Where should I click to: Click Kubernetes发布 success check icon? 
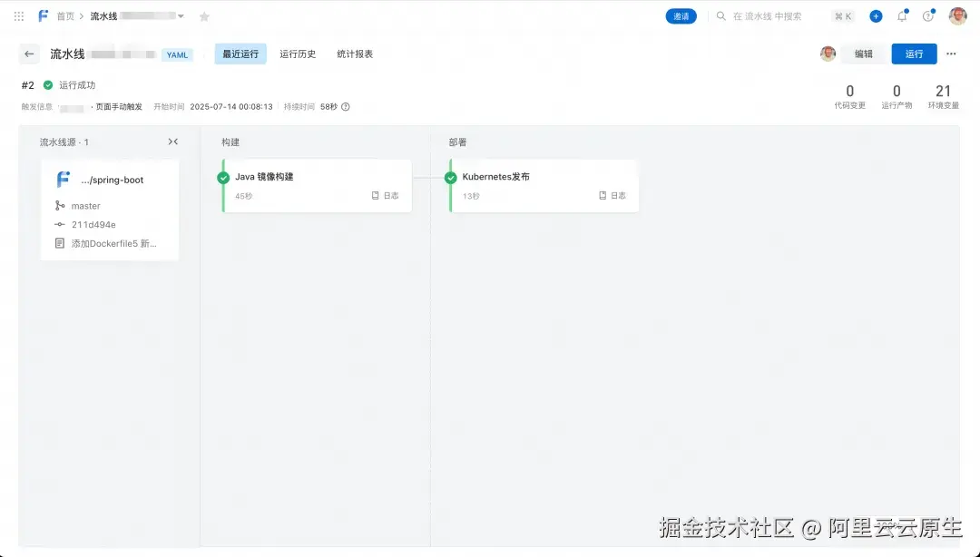pyautogui.click(x=451, y=178)
